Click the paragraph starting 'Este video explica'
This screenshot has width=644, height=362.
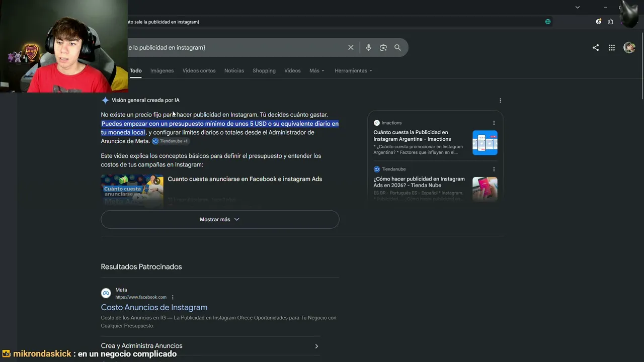211,160
